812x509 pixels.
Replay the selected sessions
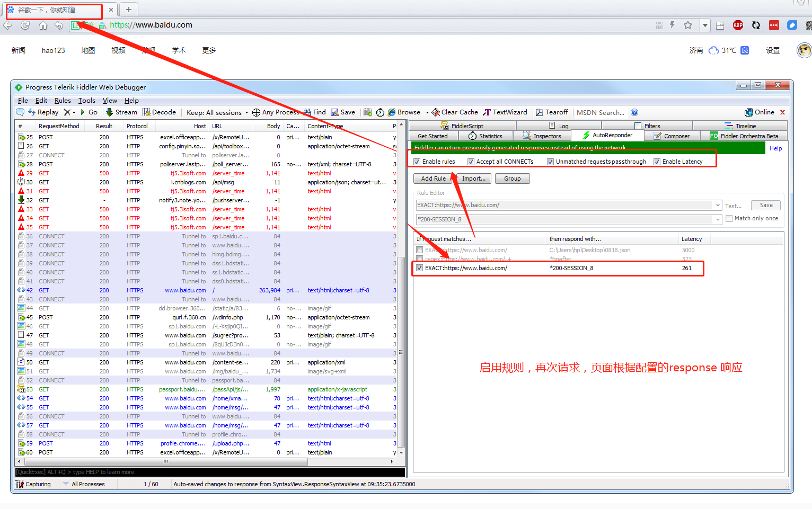(x=43, y=112)
